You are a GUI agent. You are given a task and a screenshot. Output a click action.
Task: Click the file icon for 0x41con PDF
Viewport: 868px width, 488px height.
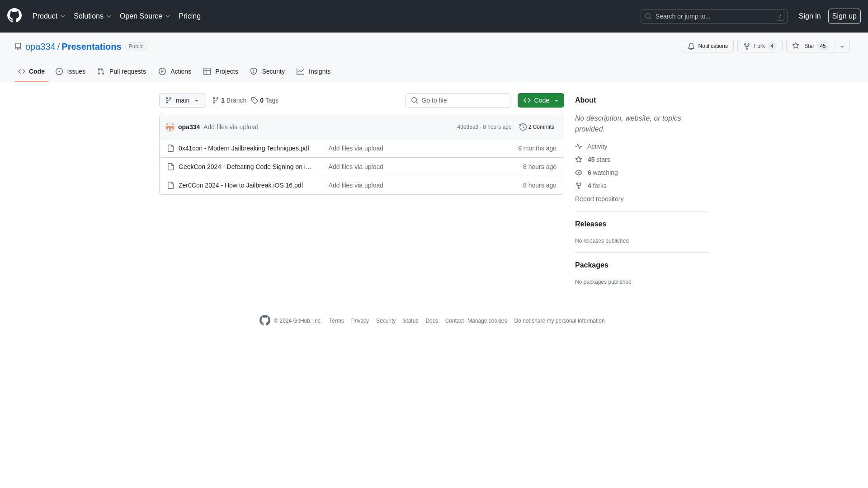170,148
